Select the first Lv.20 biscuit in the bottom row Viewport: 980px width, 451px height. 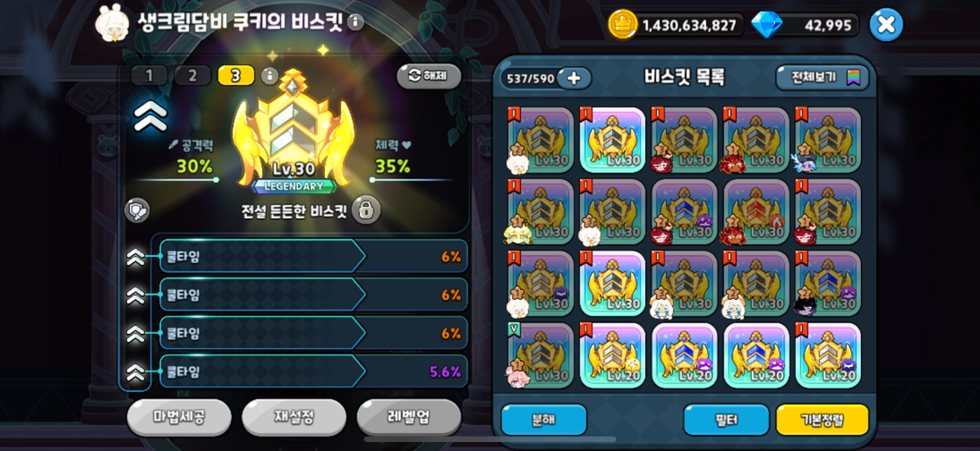coord(612,355)
